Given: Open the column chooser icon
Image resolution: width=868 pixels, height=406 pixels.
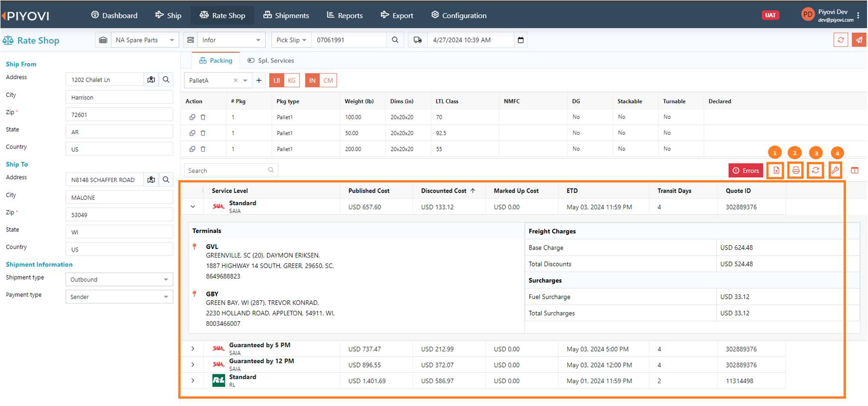Looking at the screenshot, I should point(855,170).
